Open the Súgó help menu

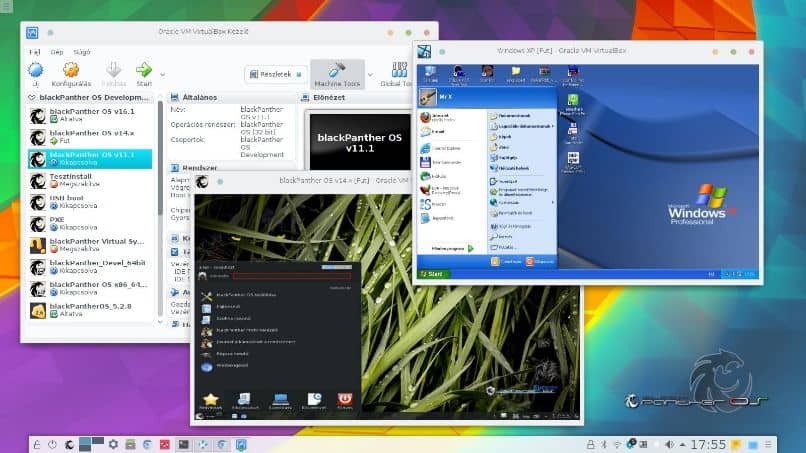(82, 52)
